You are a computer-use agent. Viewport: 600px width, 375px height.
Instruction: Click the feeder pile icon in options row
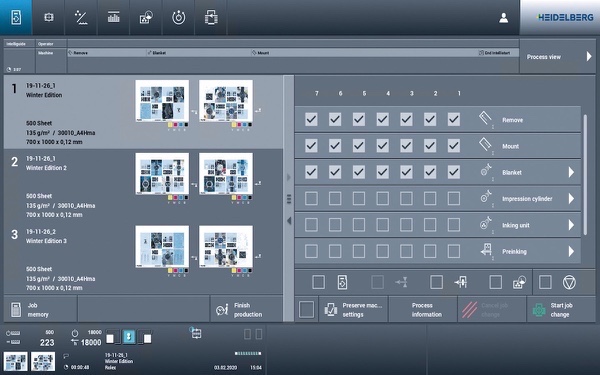[461, 282]
